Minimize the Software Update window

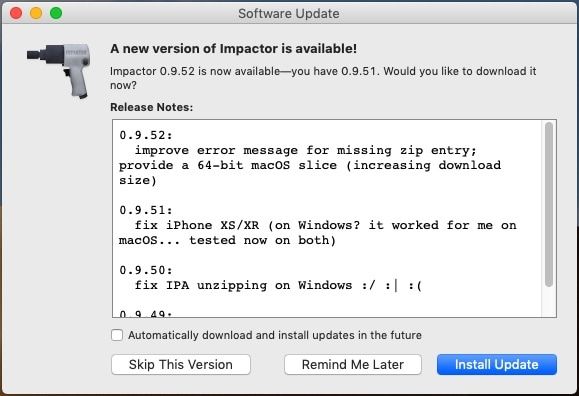coord(36,13)
